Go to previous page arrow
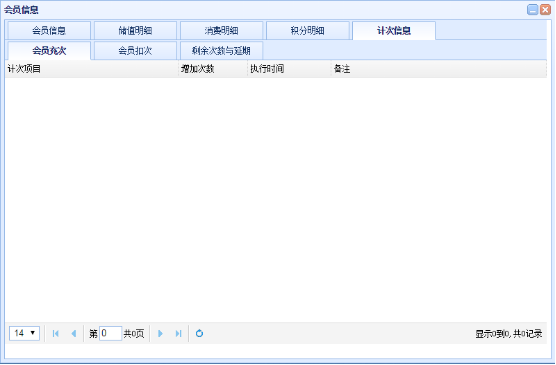556x365 pixels. [74, 334]
